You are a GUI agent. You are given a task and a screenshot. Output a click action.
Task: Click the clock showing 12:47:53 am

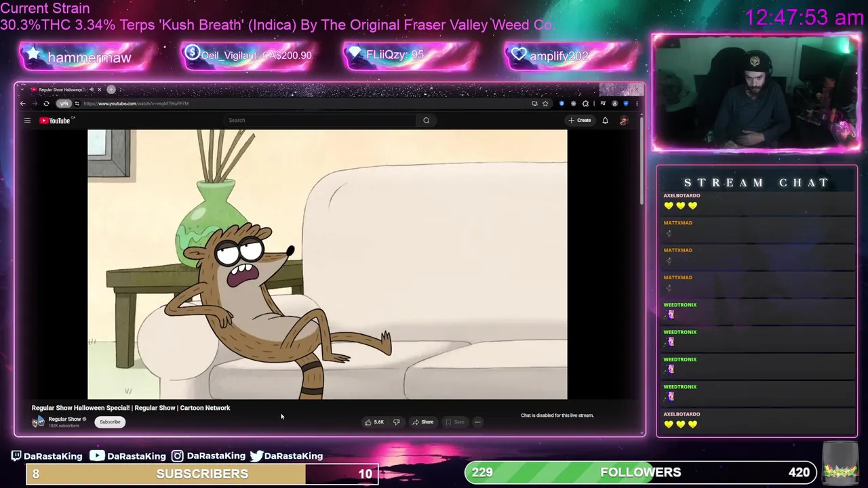click(x=804, y=18)
